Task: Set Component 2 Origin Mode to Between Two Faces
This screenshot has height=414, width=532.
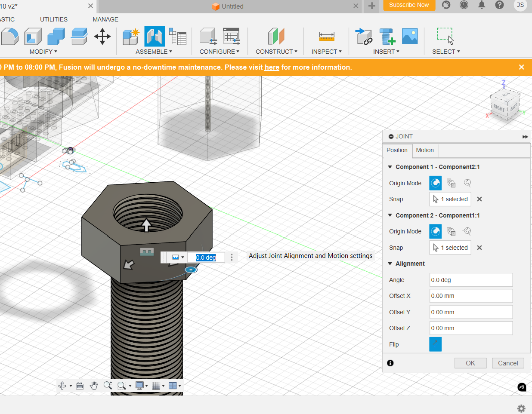Action: coord(451,231)
